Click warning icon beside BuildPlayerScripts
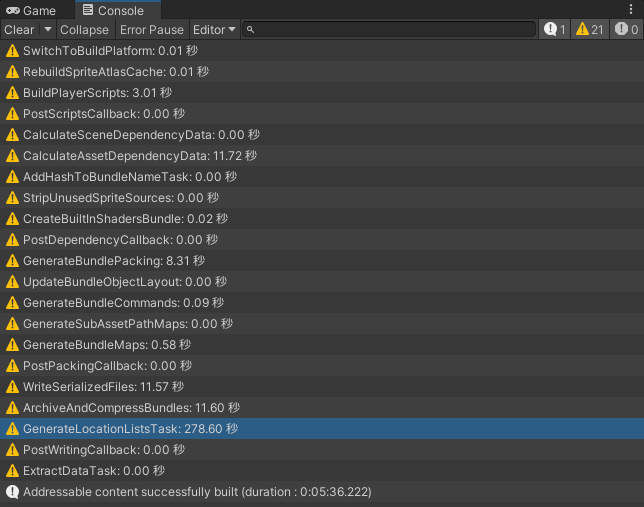644x507 pixels. click(12, 93)
